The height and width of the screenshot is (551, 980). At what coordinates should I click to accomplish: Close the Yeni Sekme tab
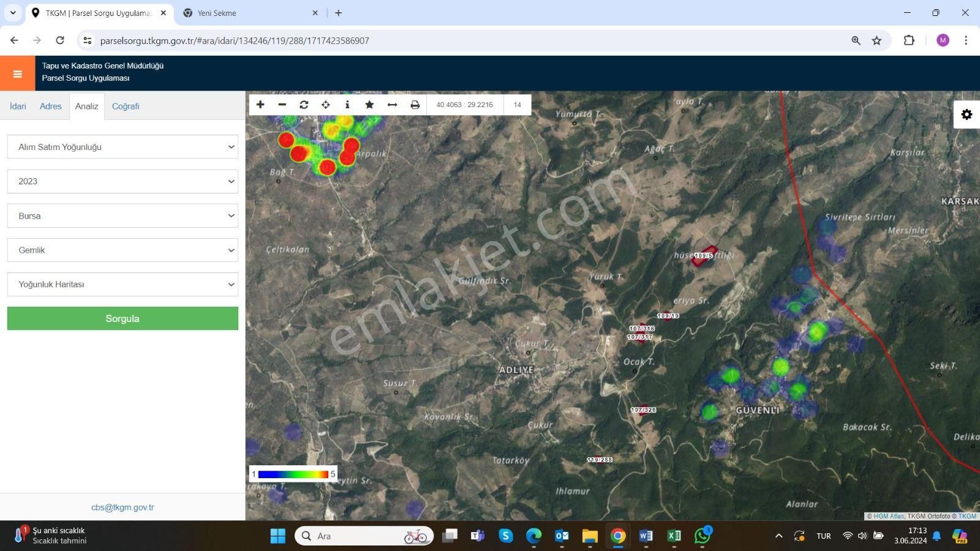pyautogui.click(x=315, y=13)
